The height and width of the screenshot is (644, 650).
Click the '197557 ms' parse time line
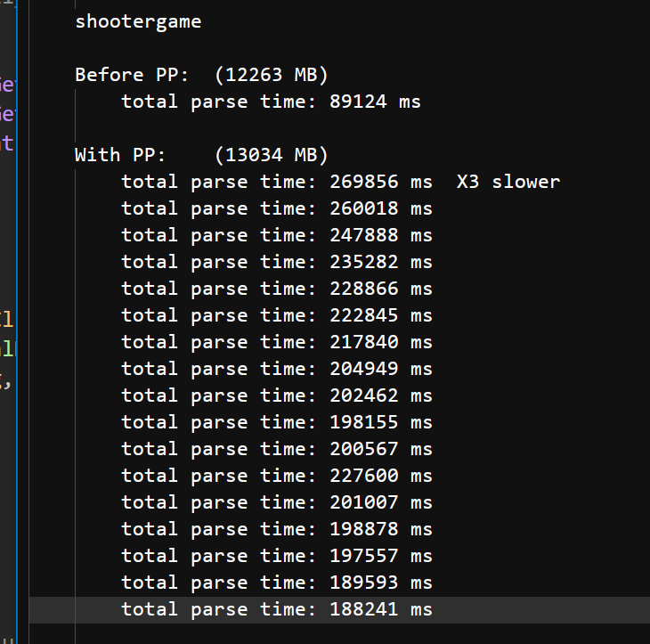(277, 556)
